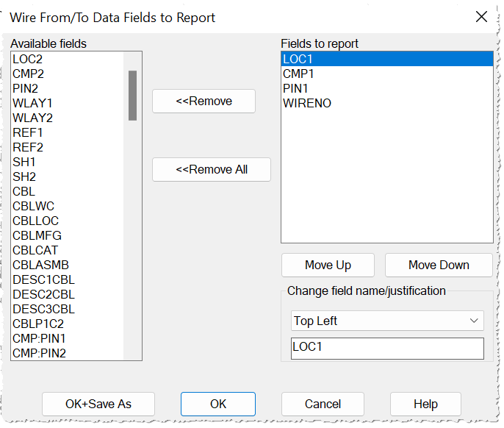
Task: Select CMP:PIN2 in Available fields
Action: tap(68, 353)
